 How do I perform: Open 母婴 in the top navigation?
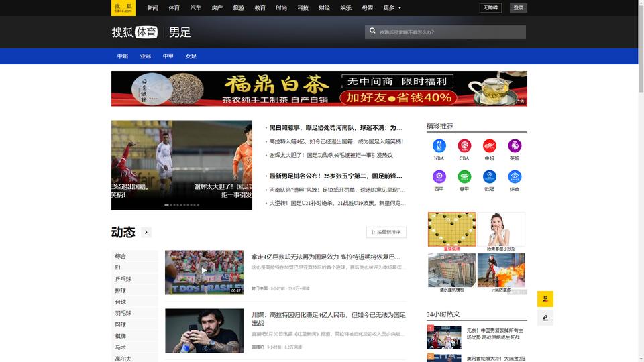tap(367, 8)
